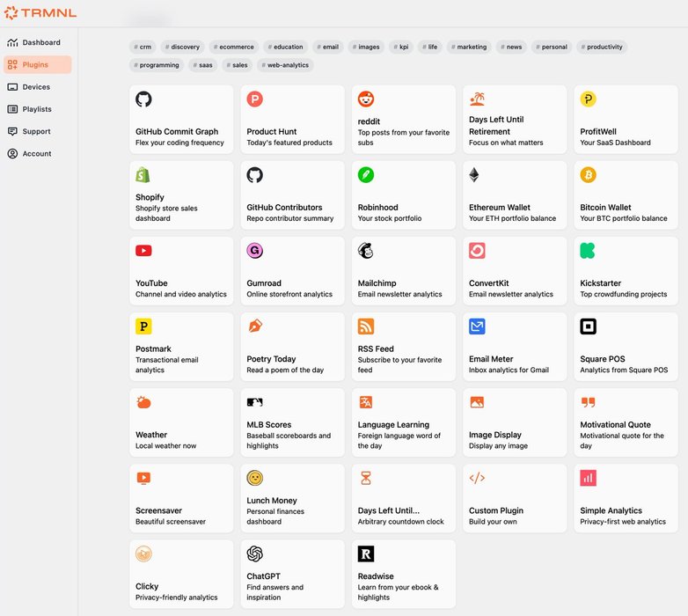Image resolution: width=688 pixels, height=616 pixels.
Task: Click the Email Meter envelope icon
Action: (x=477, y=326)
